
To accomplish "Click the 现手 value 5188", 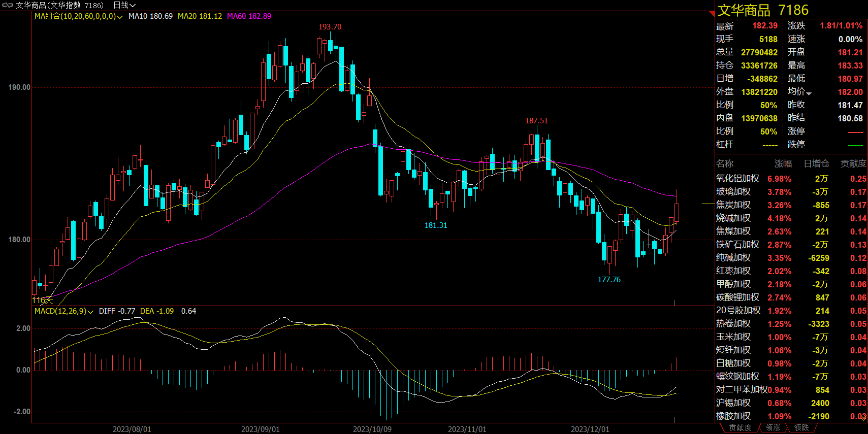I will pos(768,39).
